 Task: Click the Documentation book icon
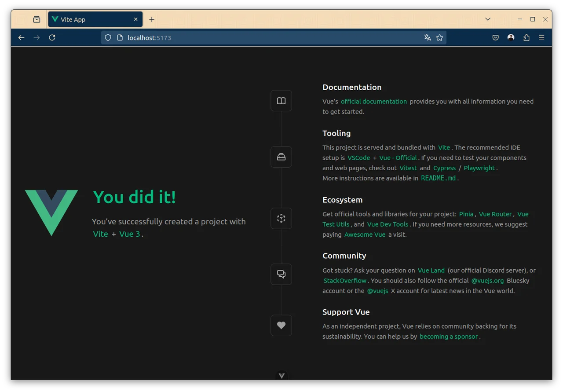(281, 101)
